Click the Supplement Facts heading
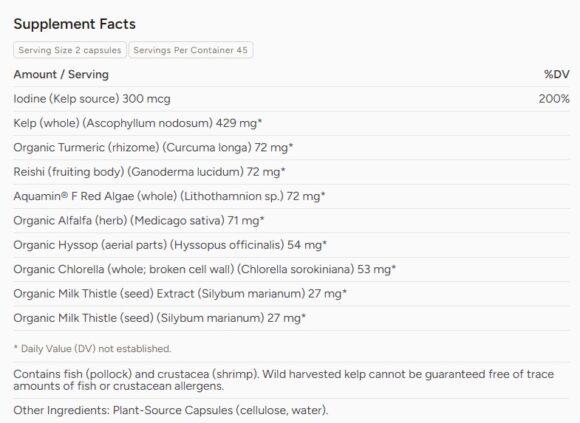 (75, 24)
